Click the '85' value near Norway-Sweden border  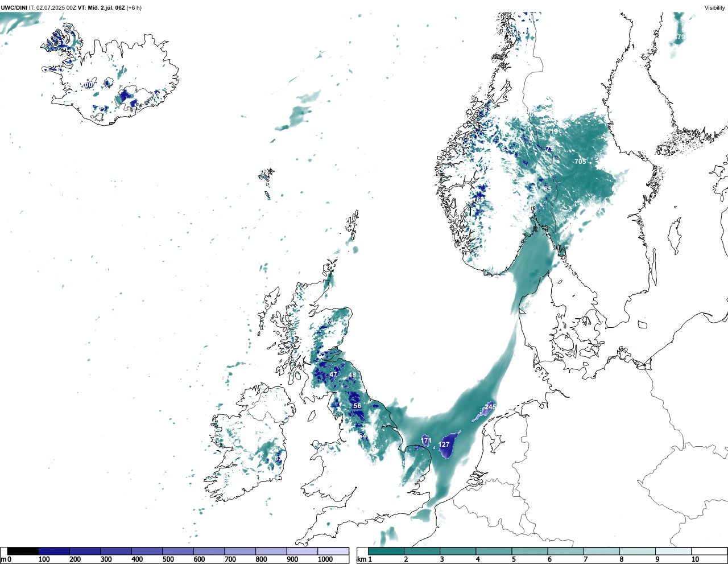click(548, 188)
